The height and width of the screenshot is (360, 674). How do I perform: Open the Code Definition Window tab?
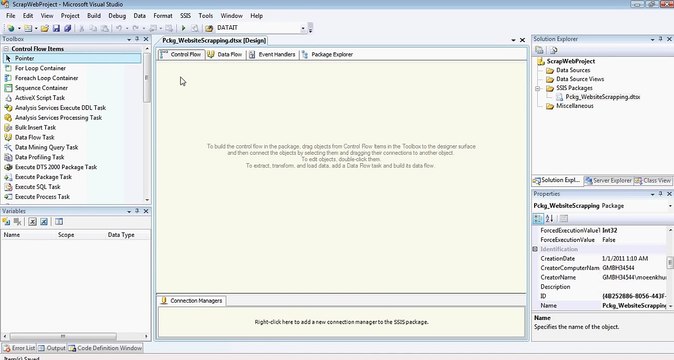click(105, 348)
